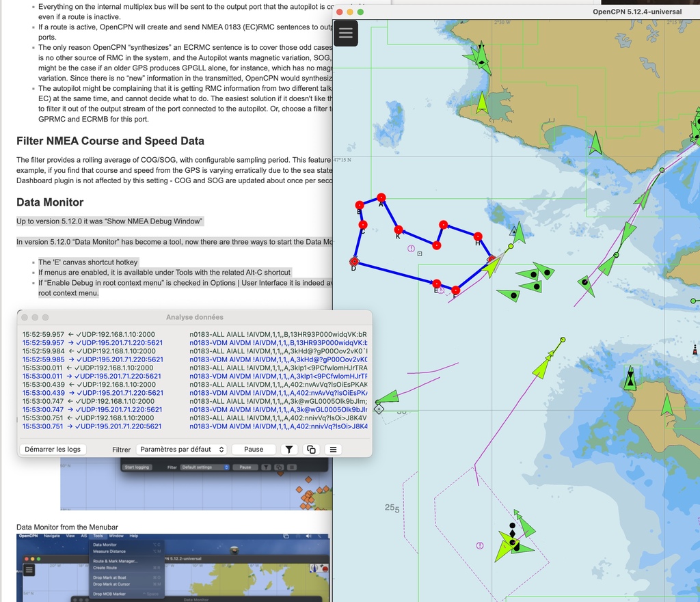The width and height of the screenshot is (700, 602).
Task: Start logging with Démarrer les logs
Action: [53, 450]
